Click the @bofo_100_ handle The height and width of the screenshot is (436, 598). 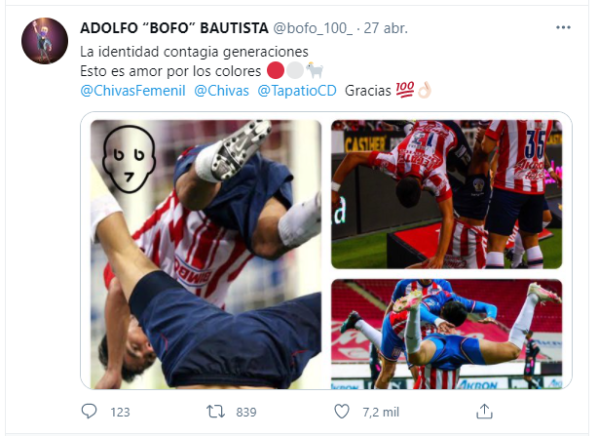point(313,28)
